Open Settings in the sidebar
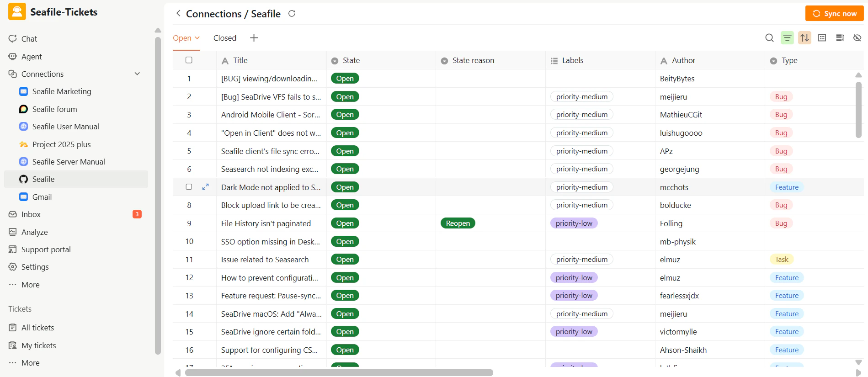Viewport: 868px width, 377px height. [35, 267]
